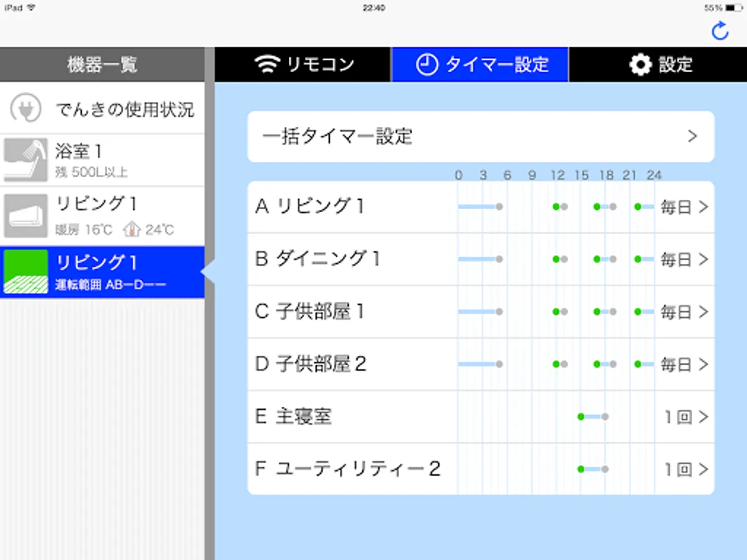
Task: Click the power plug icon
Action: coord(26,109)
